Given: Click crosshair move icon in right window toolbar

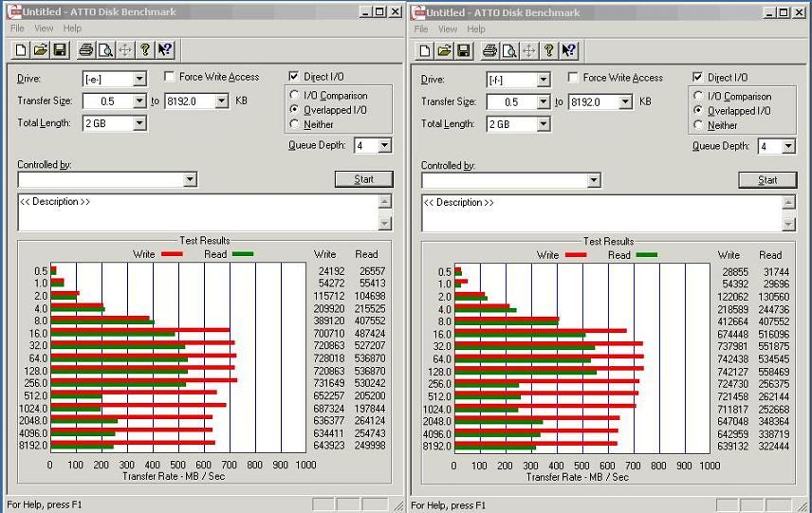Looking at the screenshot, I should point(528,50).
